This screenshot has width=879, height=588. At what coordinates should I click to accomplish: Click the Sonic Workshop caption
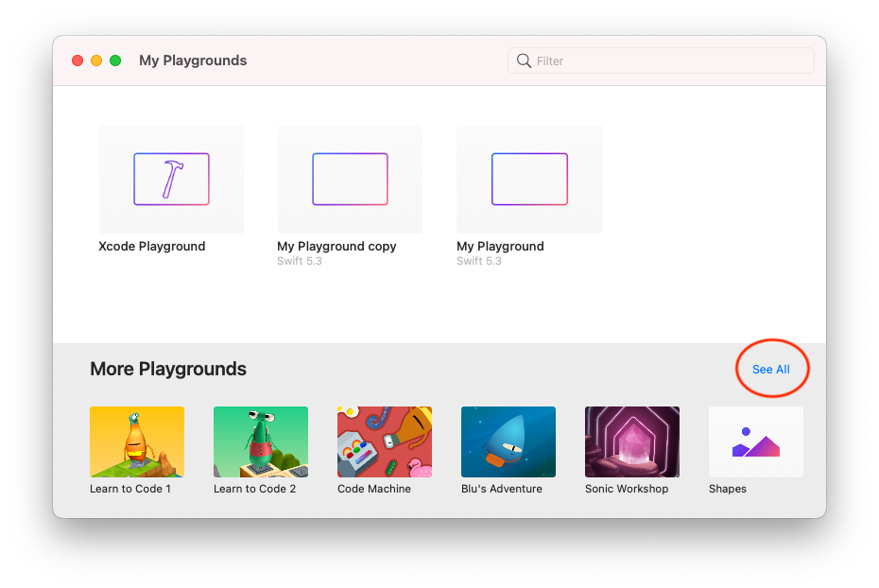[627, 489]
